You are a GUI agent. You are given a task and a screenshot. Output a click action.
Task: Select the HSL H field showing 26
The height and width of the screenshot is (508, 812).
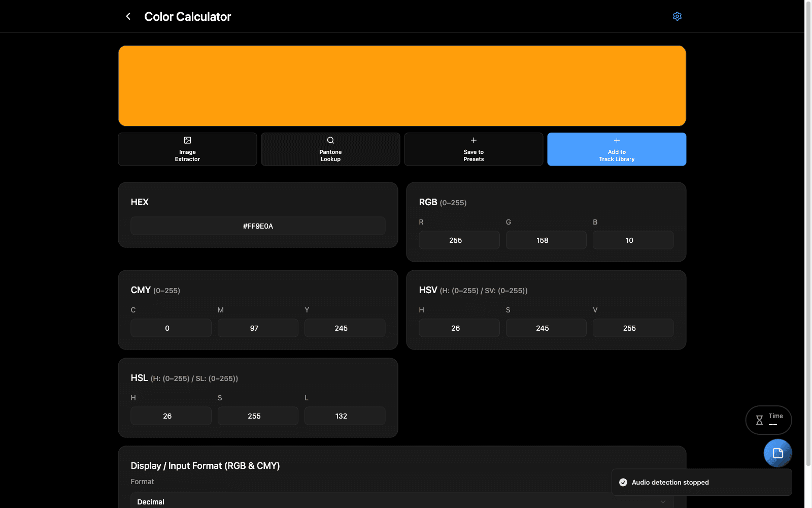pos(171,416)
